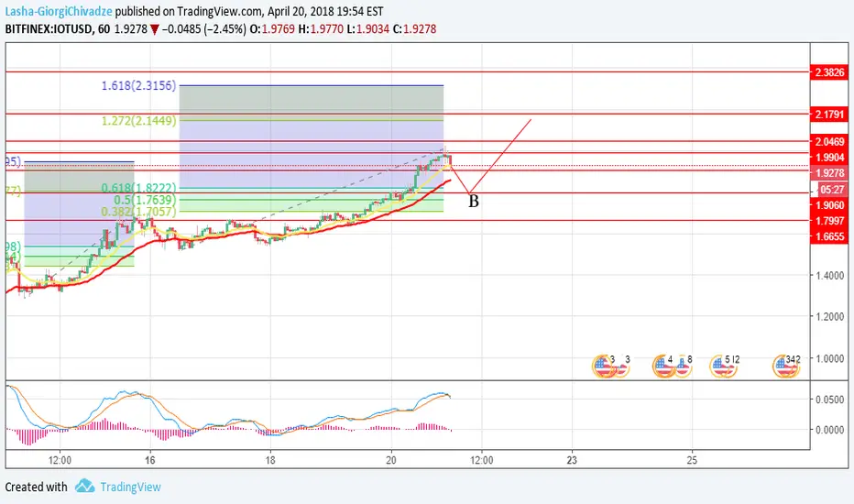
Task: Open the event icon numbered 8
Action: coord(684,367)
